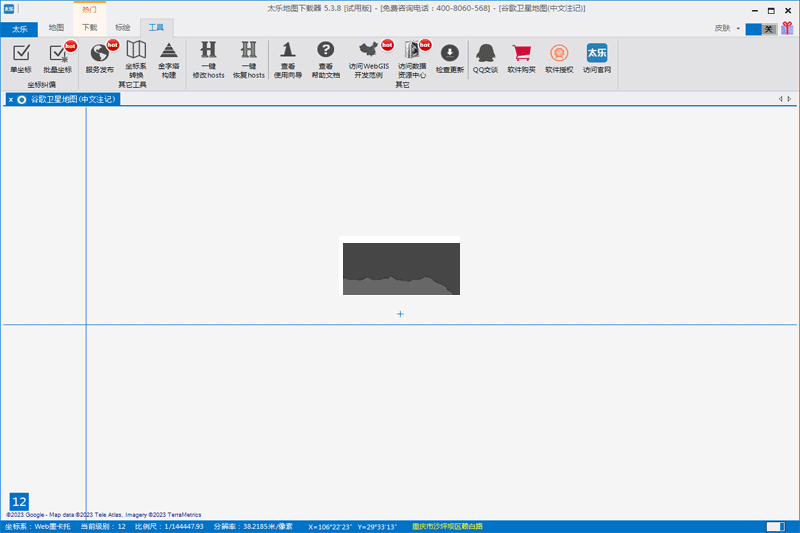
Task: Open QQ交谈 chat icon
Action: pyautogui.click(x=485, y=58)
